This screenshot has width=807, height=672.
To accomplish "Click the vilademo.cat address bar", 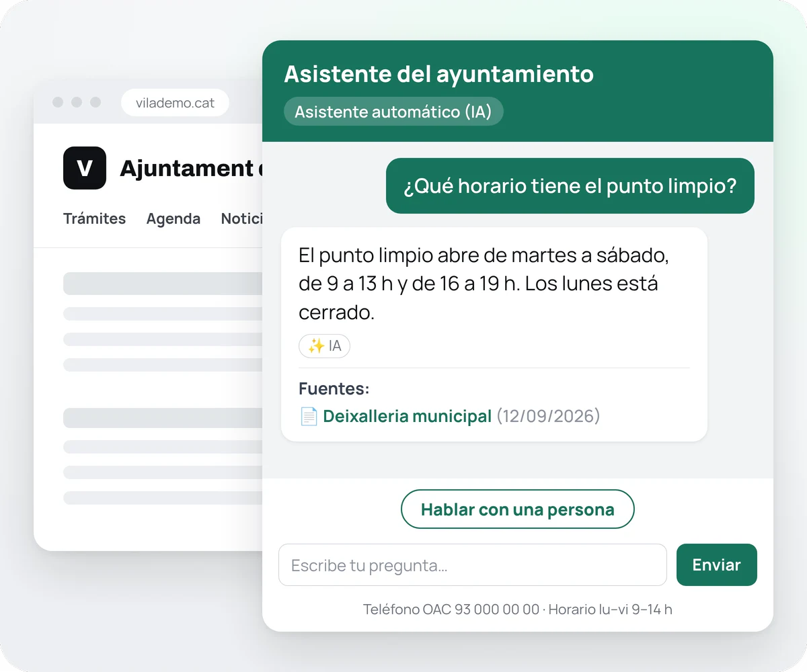I will tap(175, 103).
